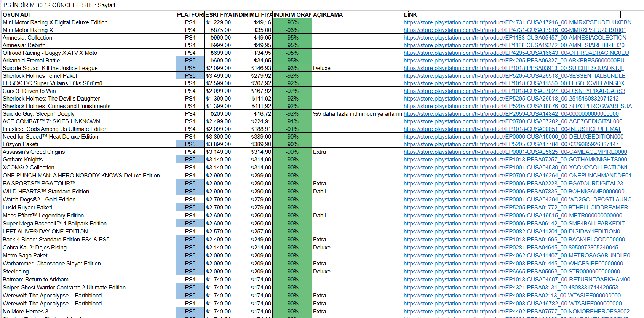Open the ONE PUNCH MAN Deluxe Edition link
Image resolution: width=644 pixels, height=318 pixels.
pyautogui.click(x=518, y=176)
